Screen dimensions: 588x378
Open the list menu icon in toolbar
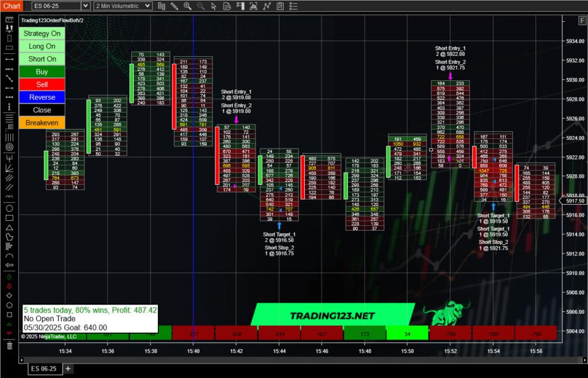pyautogui.click(x=293, y=6)
